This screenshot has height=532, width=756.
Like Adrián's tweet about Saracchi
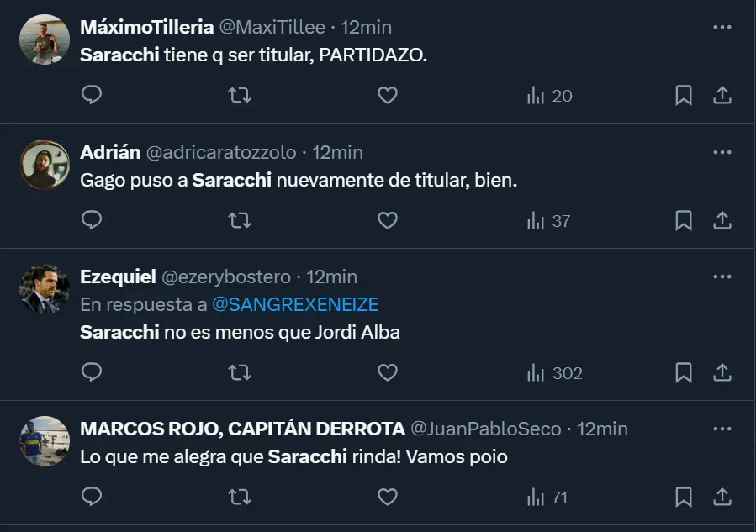pyautogui.click(x=387, y=221)
